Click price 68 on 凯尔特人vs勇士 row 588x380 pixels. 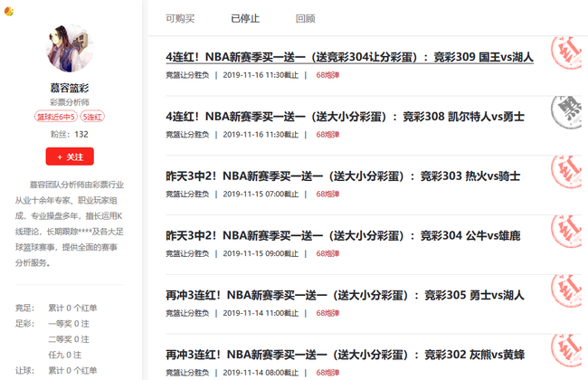tap(327, 135)
